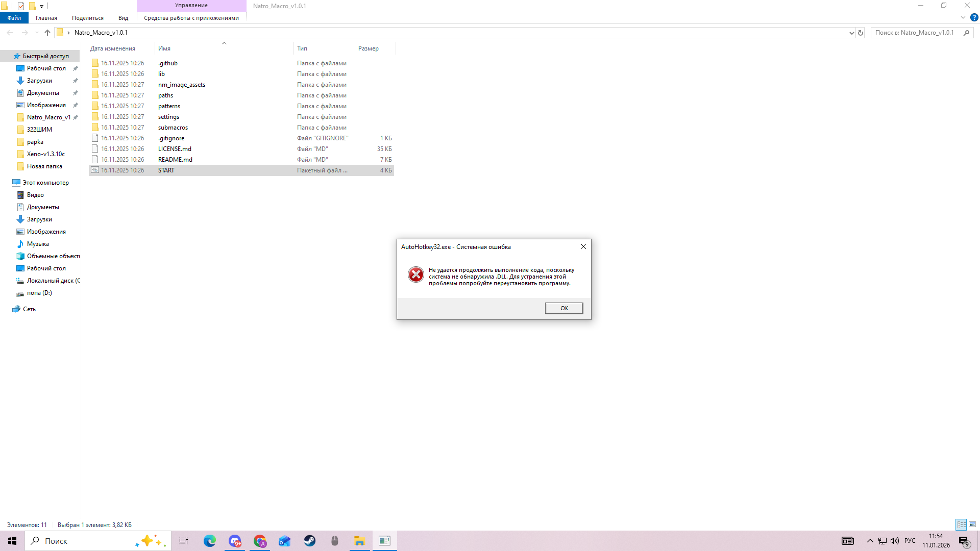Open the Help question mark icon
This screenshot has width=980, height=551.
tap(974, 17)
